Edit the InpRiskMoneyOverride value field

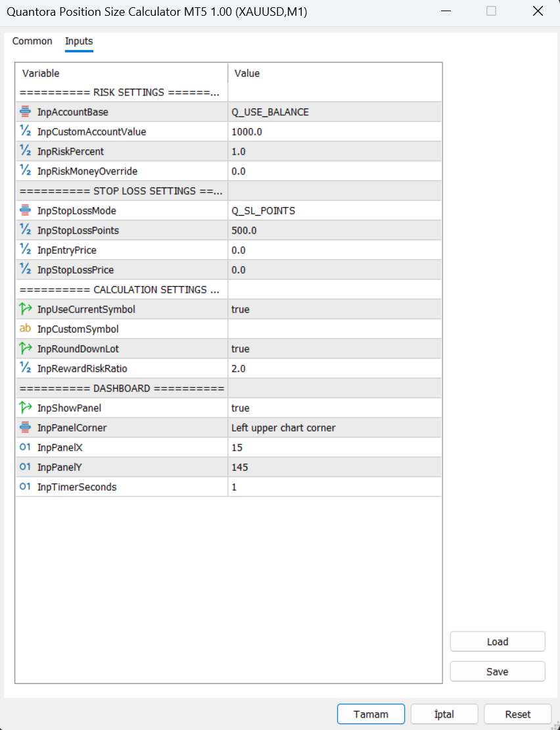335,171
